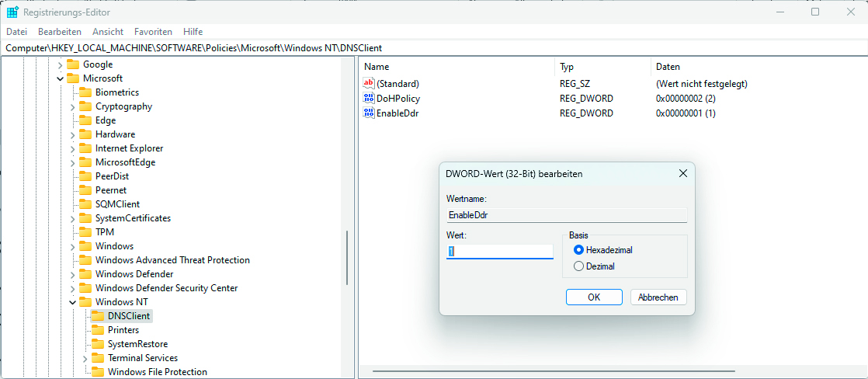Click the Windows Defender folder icon
Viewport: 868px width, 379px height.
[85, 274]
